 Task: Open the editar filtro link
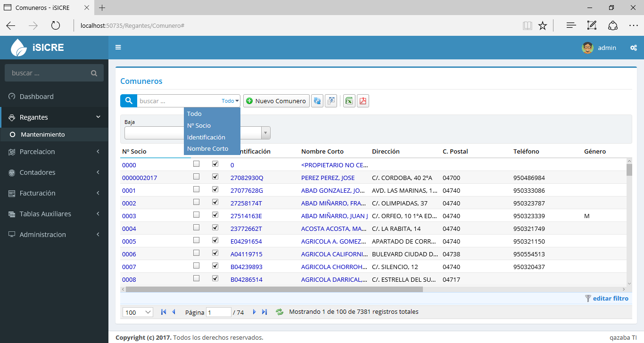(x=610, y=298)
